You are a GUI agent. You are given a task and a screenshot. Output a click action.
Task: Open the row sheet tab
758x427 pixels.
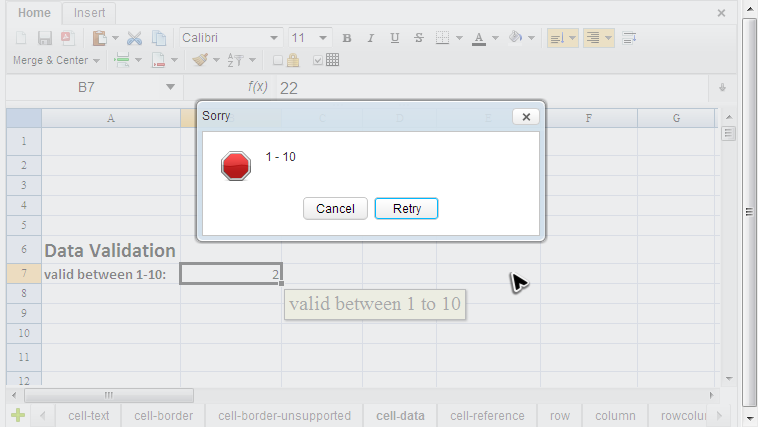[560, 415]
